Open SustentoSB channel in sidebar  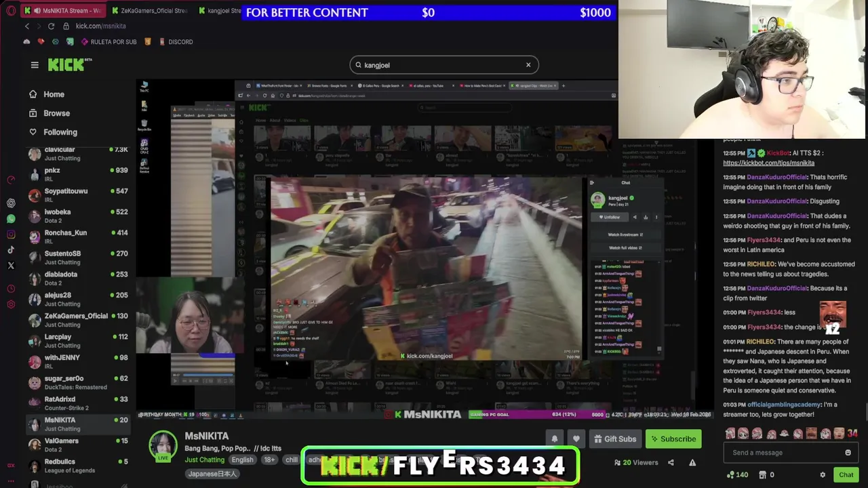78,258
